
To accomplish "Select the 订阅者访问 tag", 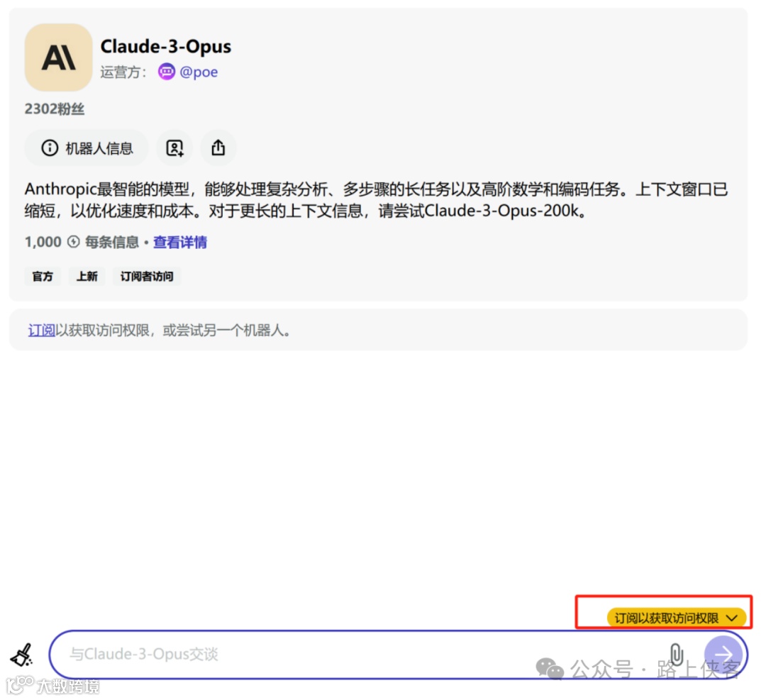I will coord(147,277).
